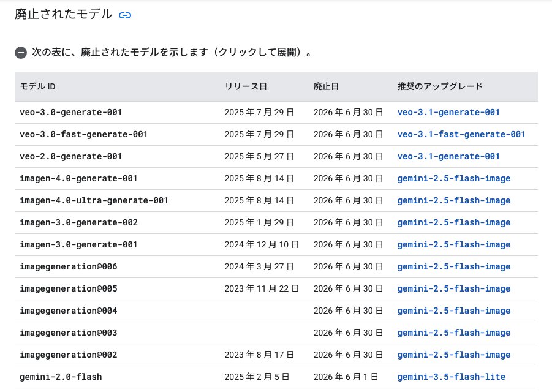Open gemini-2.5-flash-image link for imagen-4.0-ultra-generate-001
This screenshot has width=552, height=392.
454,200
